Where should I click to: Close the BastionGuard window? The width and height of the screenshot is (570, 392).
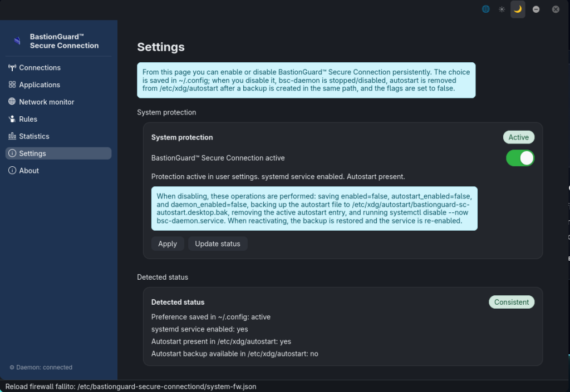pyautogui.click(x=556, y=9)
